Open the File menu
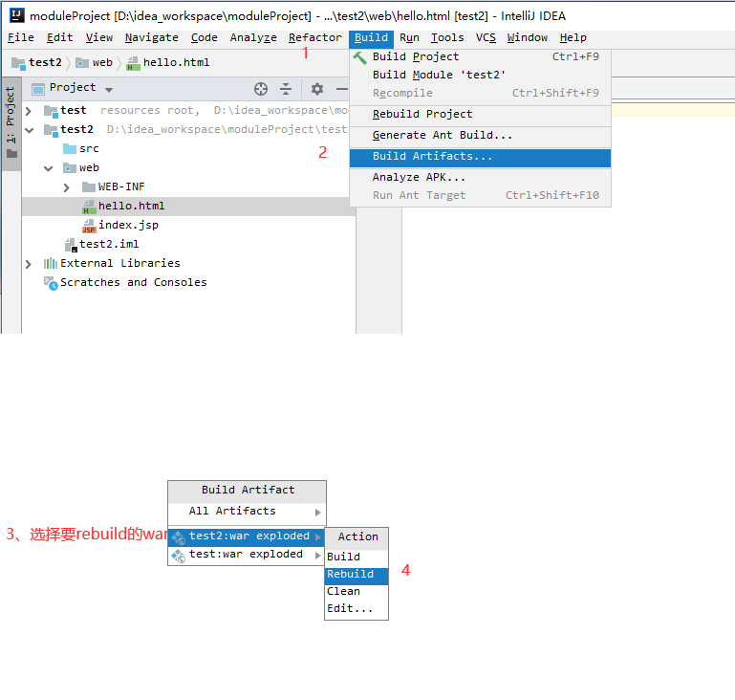 point(21,37)
